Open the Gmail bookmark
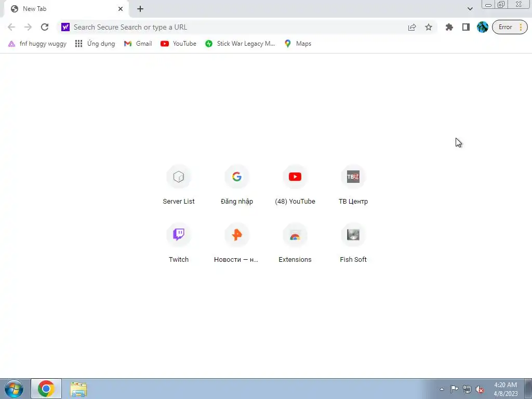 [x=138, y=44]
